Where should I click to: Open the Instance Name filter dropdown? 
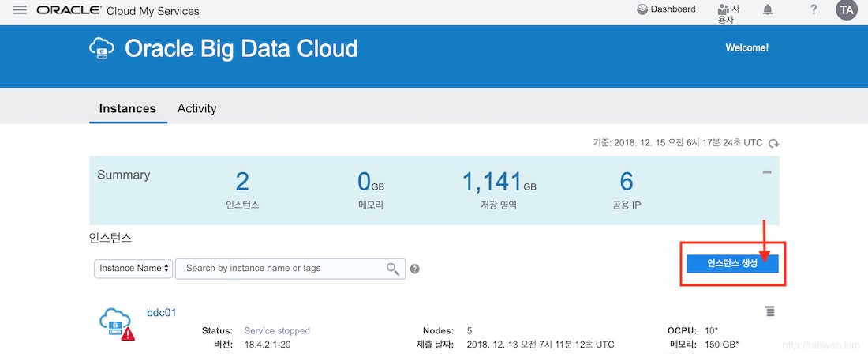(133, 268)
